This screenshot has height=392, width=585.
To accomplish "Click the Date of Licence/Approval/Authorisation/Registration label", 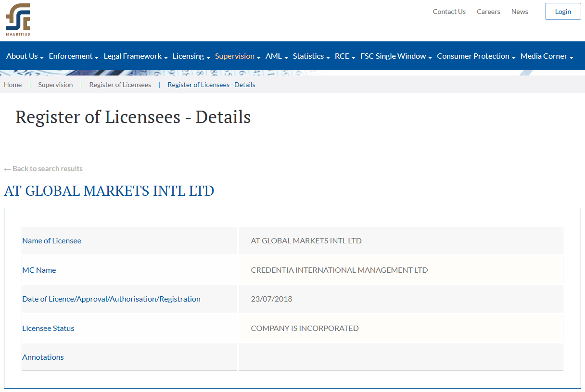I will [111, 299].
